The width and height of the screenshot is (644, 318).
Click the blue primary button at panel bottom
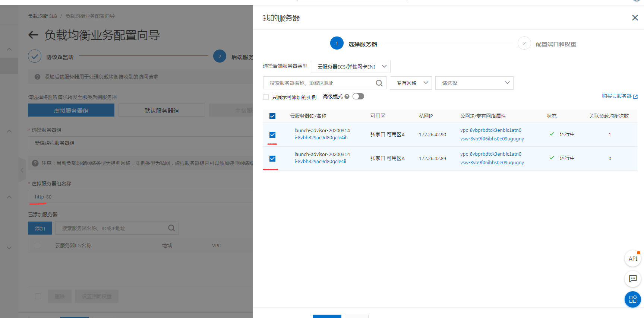coord(327,316)
